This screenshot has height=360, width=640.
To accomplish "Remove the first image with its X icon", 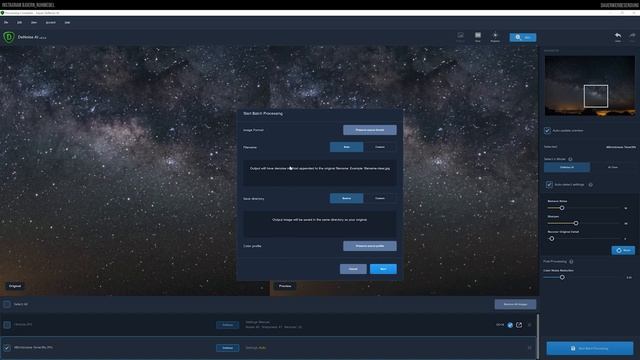I will [x=529, y=325].
